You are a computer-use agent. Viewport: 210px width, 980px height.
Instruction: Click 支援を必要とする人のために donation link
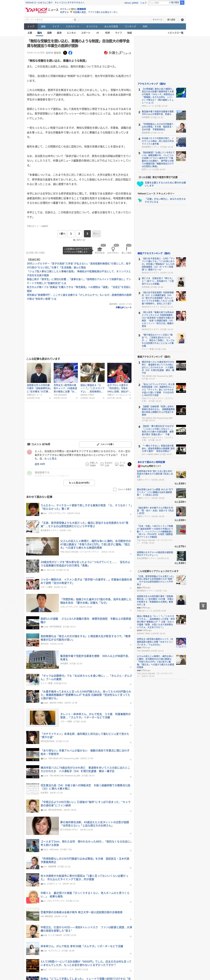(165, 184)
